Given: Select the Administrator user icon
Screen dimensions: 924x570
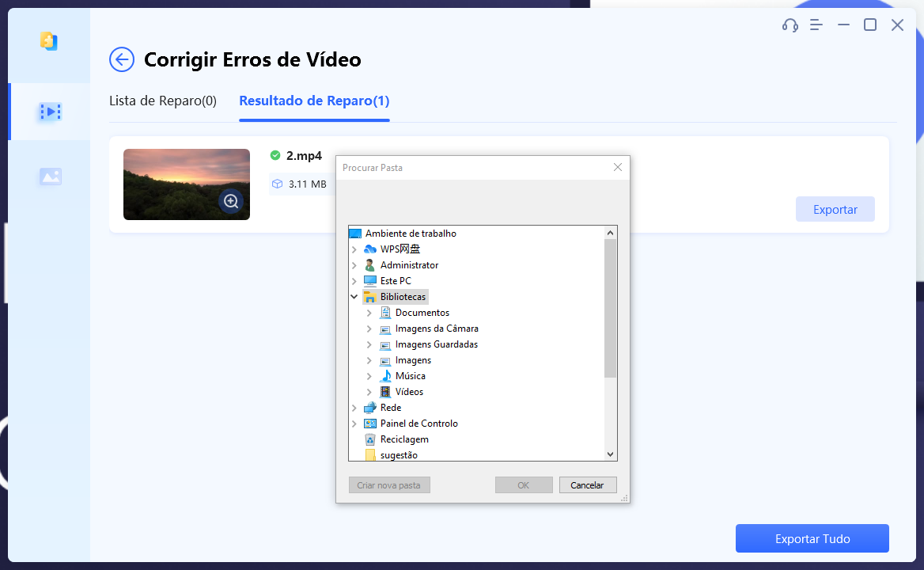Looking at the screenshot, I should [x=370, y=265].
